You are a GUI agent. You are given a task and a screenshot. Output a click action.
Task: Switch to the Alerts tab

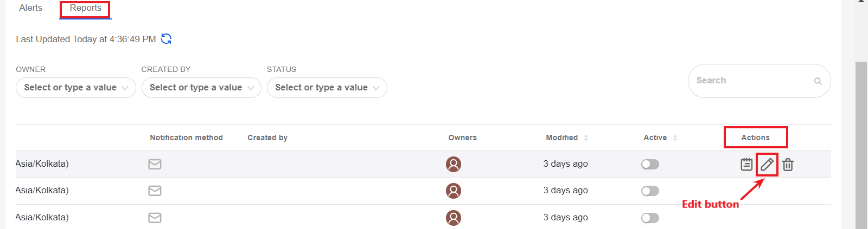(31, 8)
